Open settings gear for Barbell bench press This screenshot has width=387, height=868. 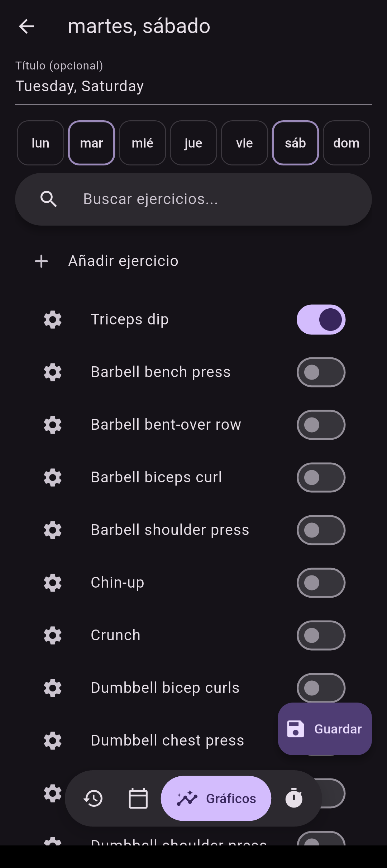[53, 372]
